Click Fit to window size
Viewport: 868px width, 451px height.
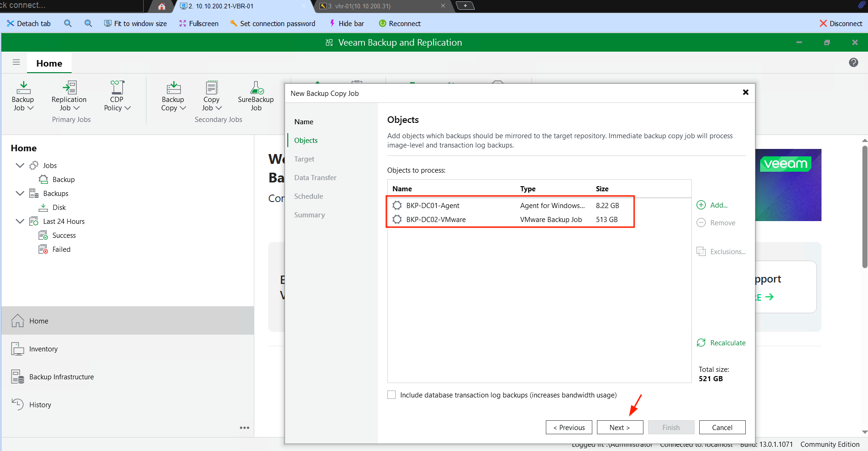[135, 23]
